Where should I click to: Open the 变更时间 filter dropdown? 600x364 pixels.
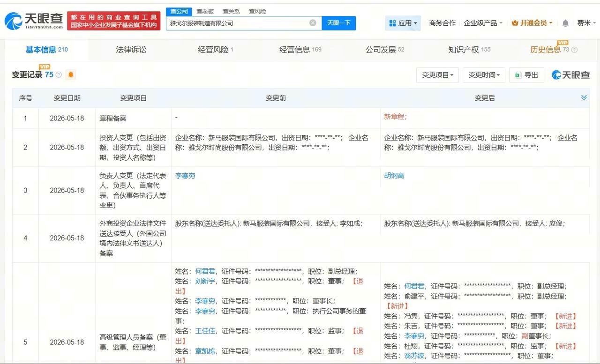tap(484, 75)
